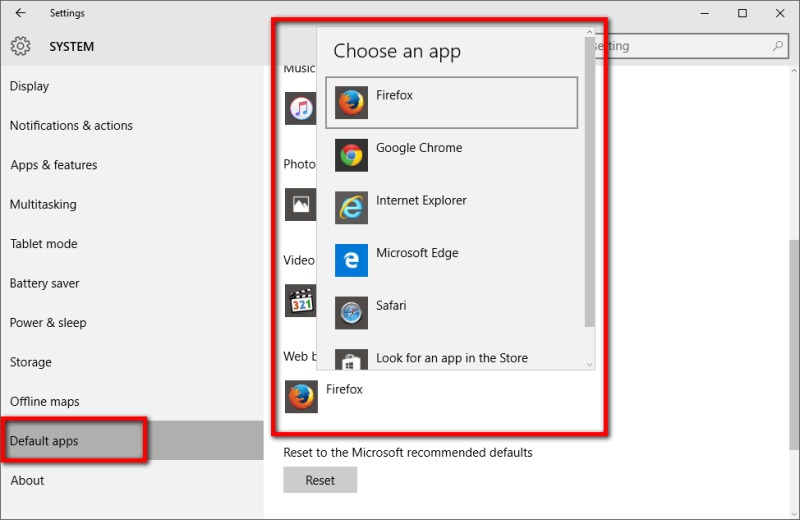Click the Settings gear icon
This screenshot has height=520, width=800.
[20, 46]
